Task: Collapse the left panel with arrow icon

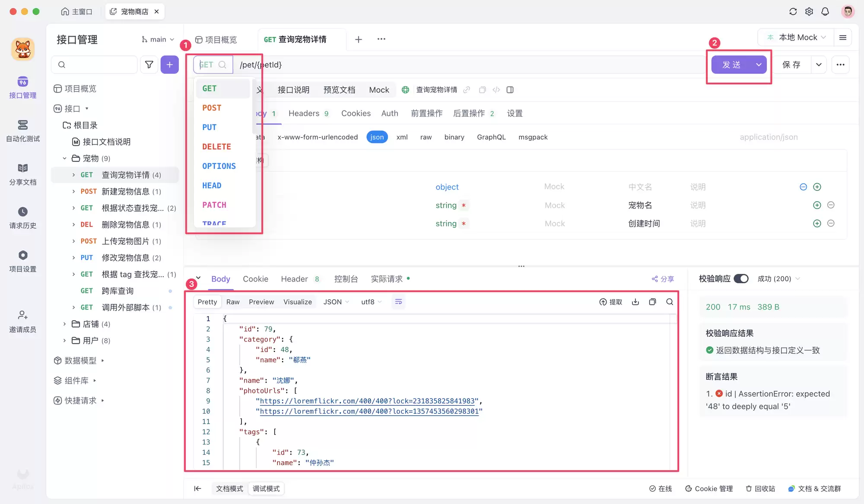Action: [x=197, y=488]
